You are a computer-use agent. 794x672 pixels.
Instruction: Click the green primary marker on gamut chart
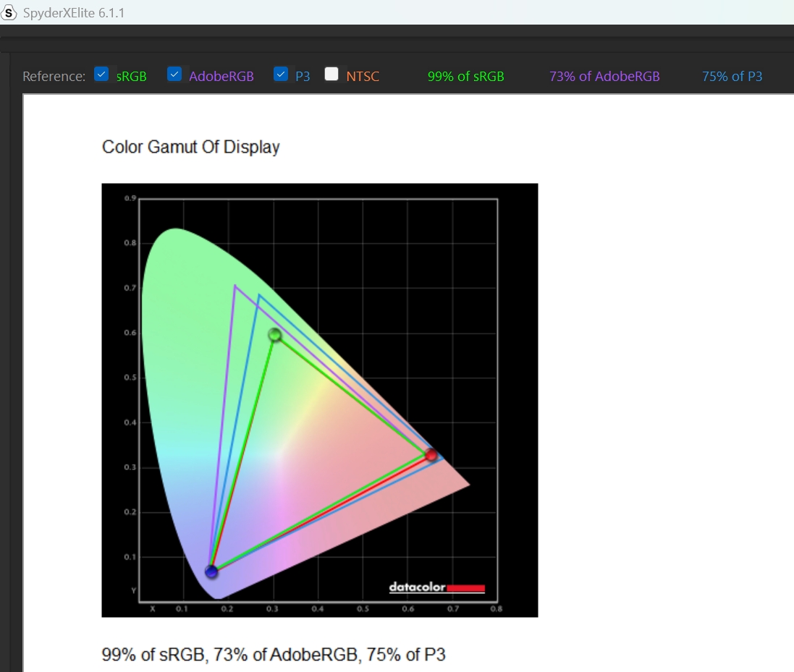(275, 334)
